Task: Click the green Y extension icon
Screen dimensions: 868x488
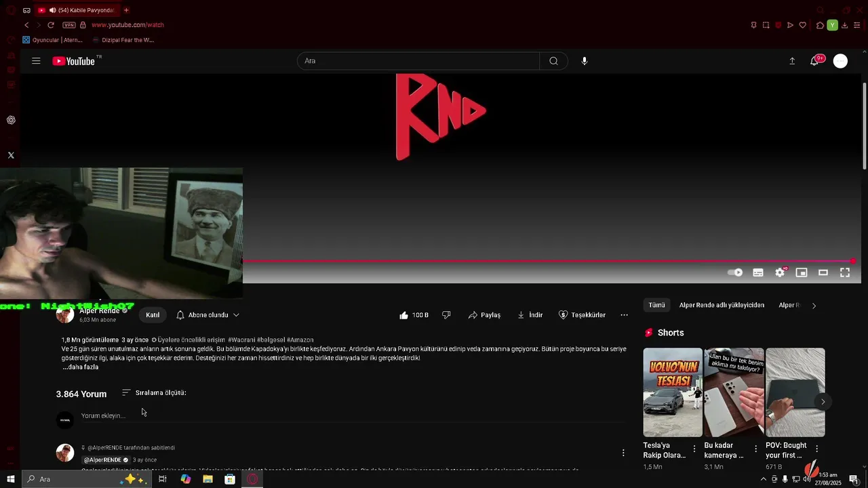Action: tap(833, 25)
